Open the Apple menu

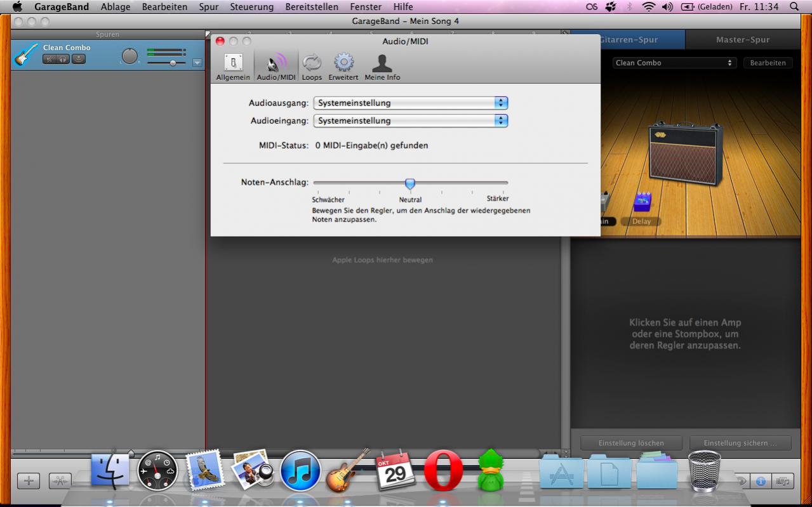tap(17, 6)
